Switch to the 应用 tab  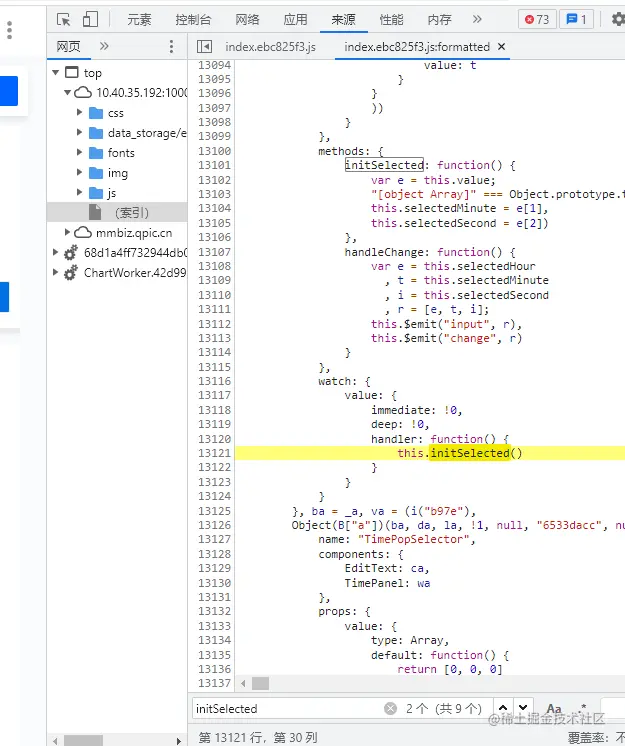pos(295,20)
